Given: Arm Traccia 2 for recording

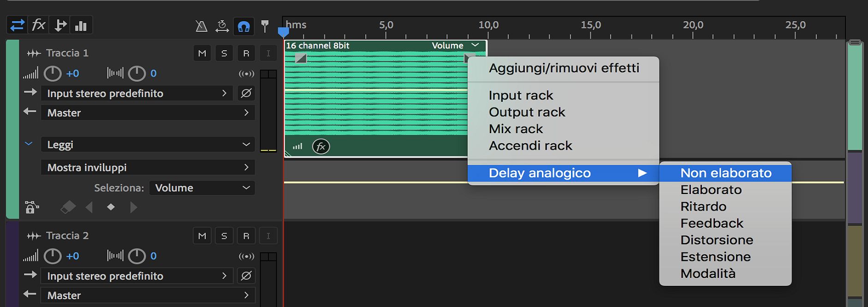Looking at the screenshot, I should coord(246,236).
